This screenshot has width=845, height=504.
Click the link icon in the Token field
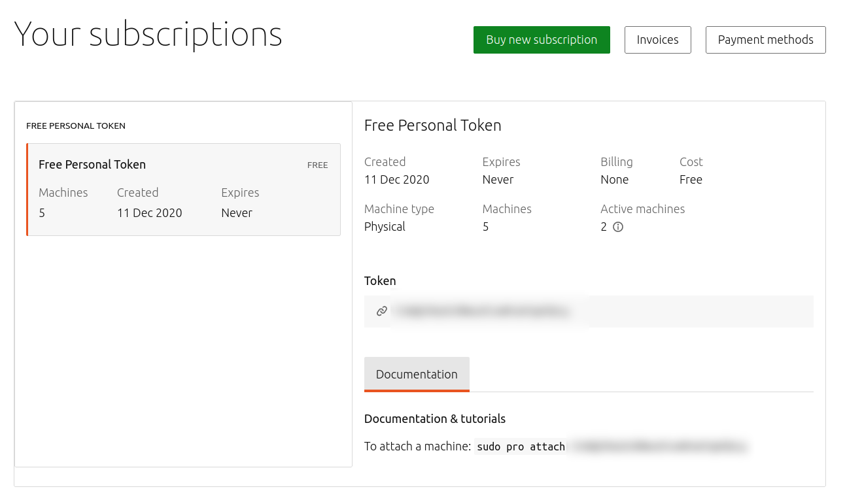coord(382,311)
